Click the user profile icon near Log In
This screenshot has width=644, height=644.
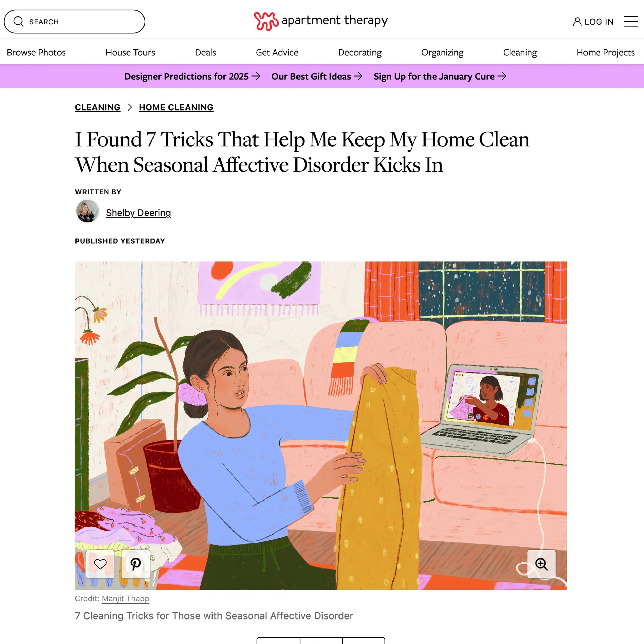577,22
